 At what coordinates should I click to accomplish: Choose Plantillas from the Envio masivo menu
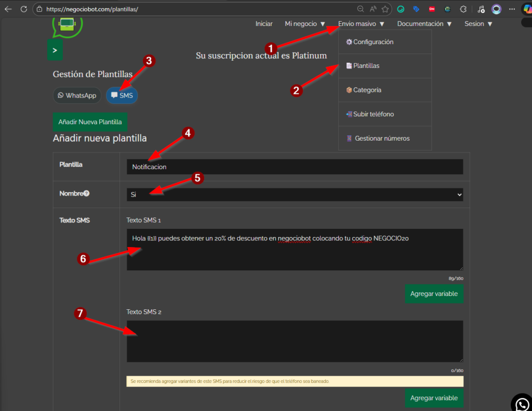366,66
